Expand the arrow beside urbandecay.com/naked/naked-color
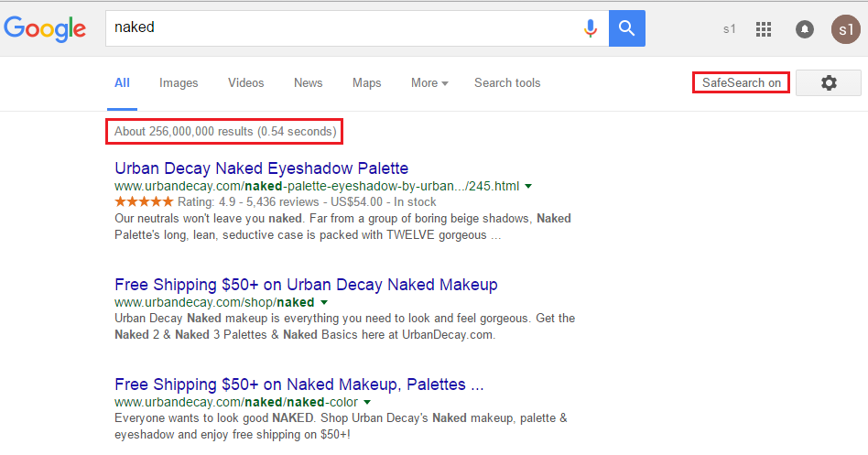868x455 pixels. (x=367, y=402)
